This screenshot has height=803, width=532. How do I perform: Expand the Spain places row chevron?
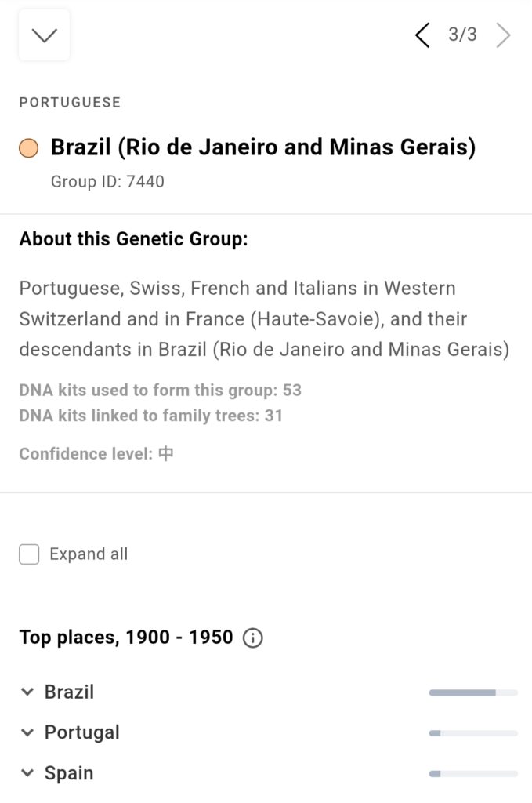27,772
